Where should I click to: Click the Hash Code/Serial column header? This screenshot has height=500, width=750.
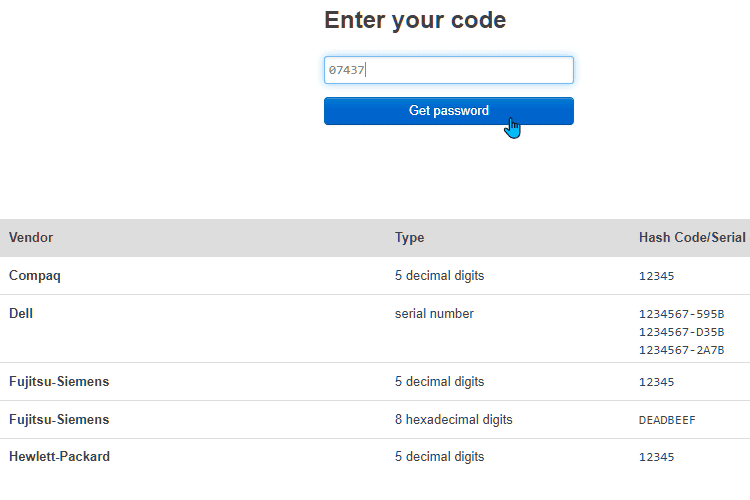point(692,237)
